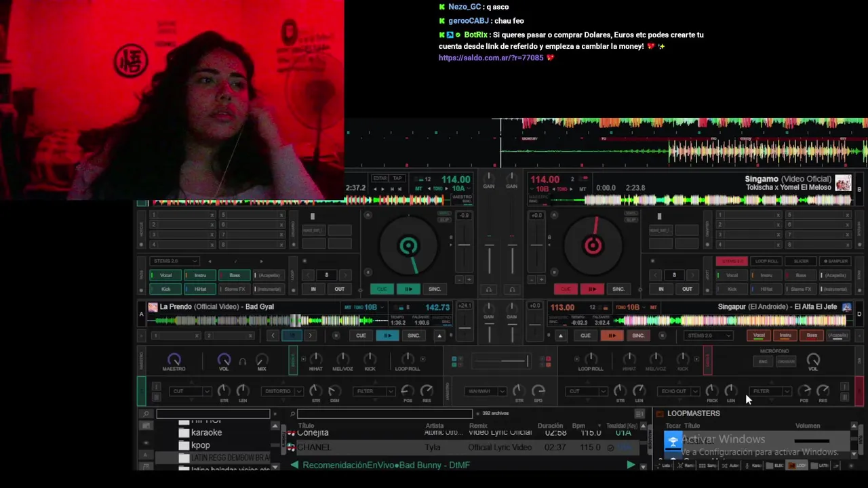The width and height of the screenshot is (868, 488).
Task: Set loop IN point on deck A
Action: [x=313, y=289]
